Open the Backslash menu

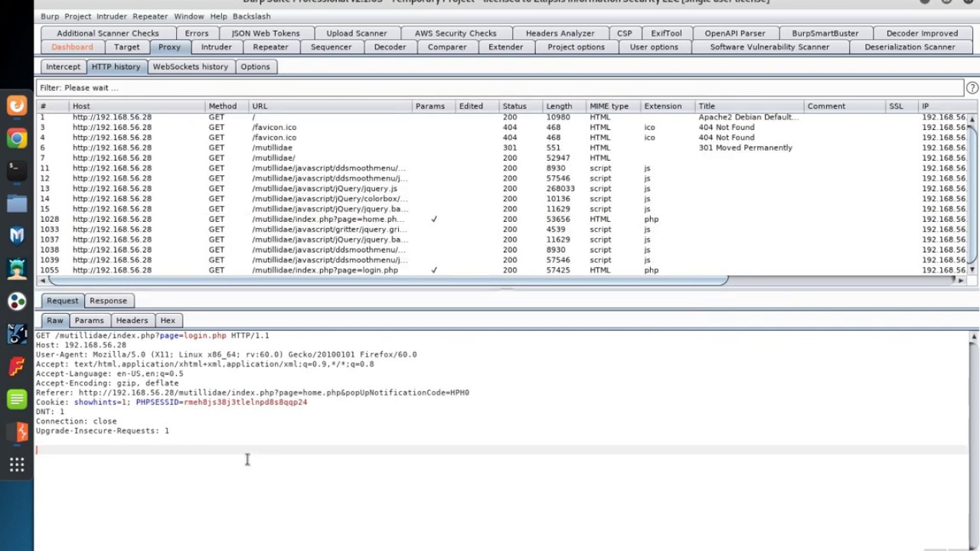click(251, 16)
